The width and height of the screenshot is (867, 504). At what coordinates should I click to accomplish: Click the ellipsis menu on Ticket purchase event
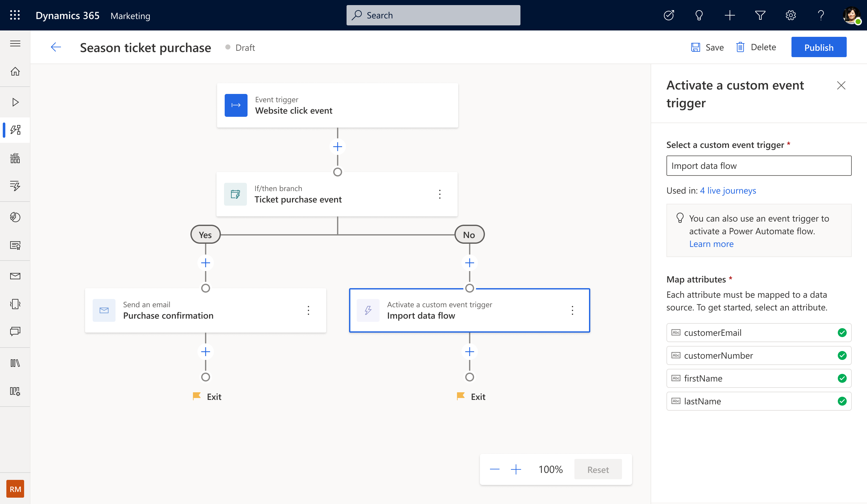[440, 194]
